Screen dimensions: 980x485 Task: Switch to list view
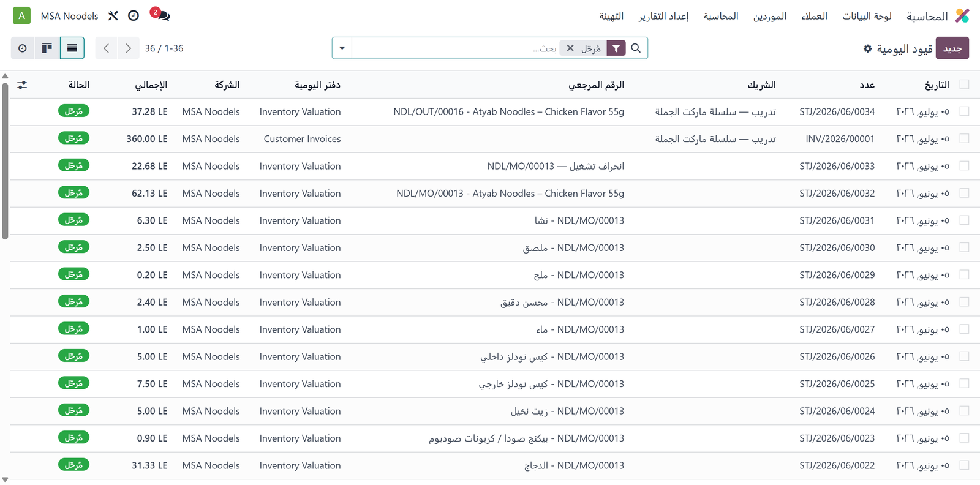click(72, 48)
